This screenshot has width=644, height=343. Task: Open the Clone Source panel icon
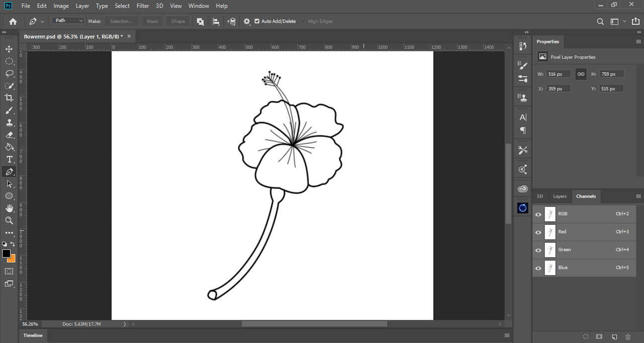pyautogui.click(x=523, y=98)
